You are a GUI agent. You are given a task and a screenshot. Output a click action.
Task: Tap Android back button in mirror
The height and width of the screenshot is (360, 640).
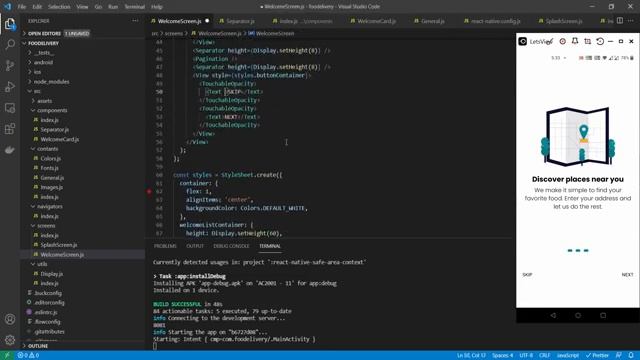point(553,315)
